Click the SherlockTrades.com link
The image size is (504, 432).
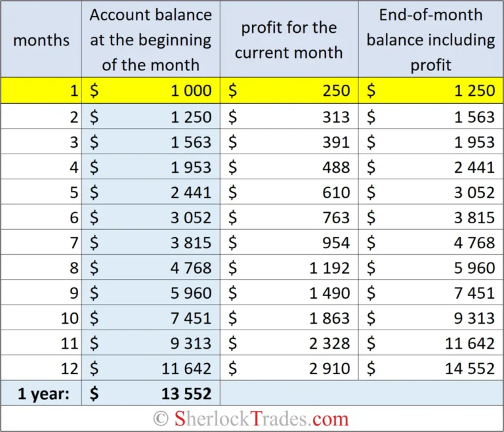[261, 418]
